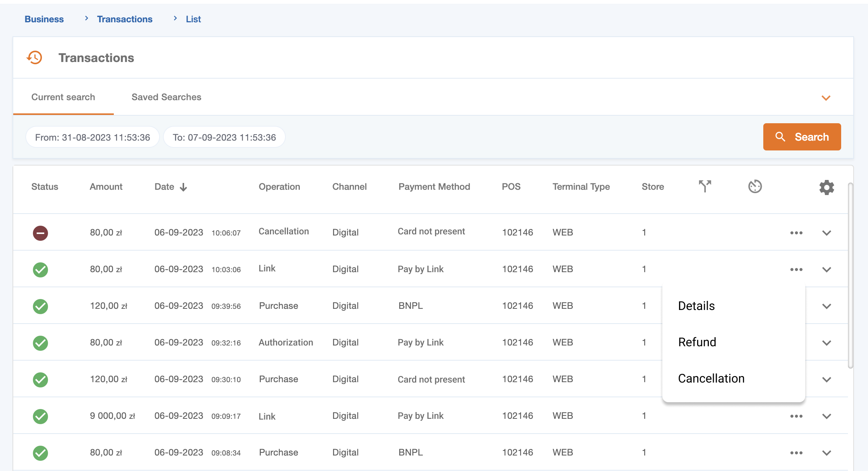Click the split-arrows column header icon
Viewport: 868px width, 471px height.
tap(705, 186)
